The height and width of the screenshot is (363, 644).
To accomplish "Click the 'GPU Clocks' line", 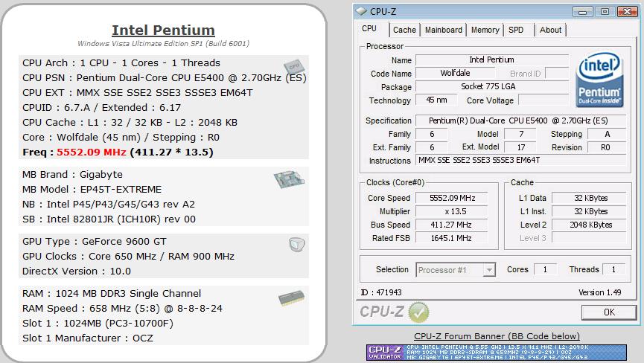I will 128,257.
